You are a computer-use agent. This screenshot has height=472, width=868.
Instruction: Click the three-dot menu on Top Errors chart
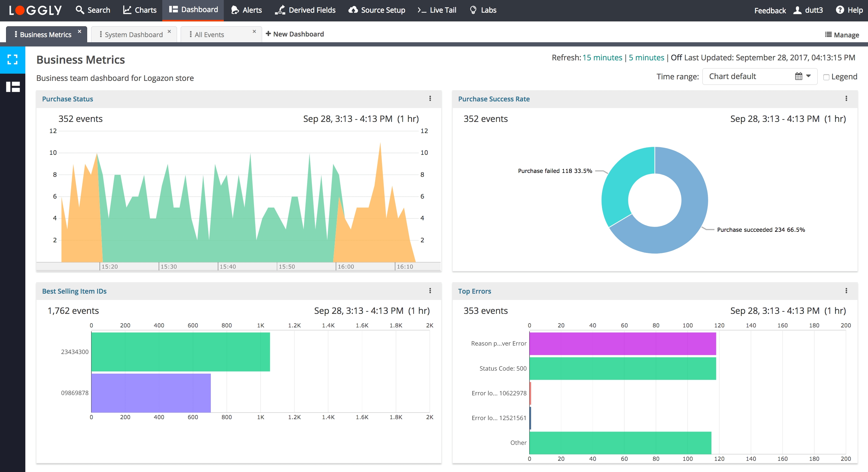tap(847, 291)
